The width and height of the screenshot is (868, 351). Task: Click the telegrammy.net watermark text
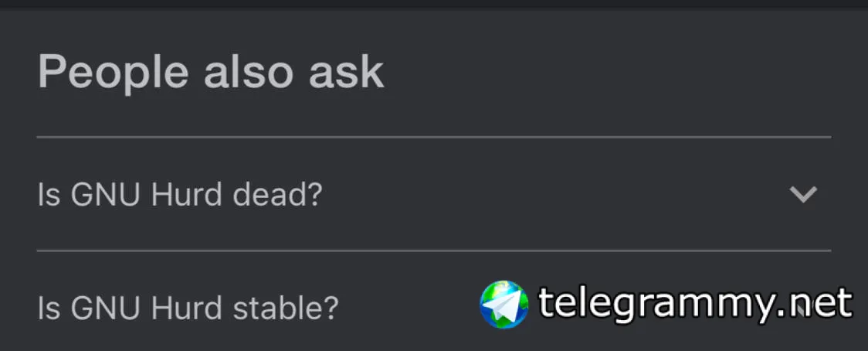[x=695, y=304]
